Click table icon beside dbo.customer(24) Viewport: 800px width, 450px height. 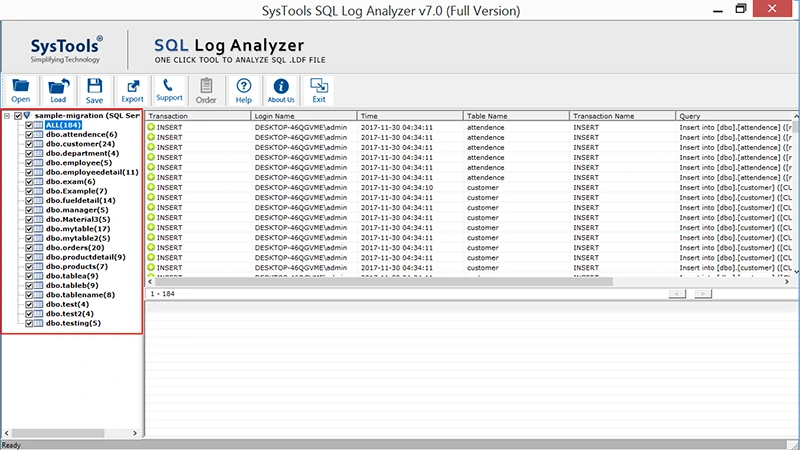[x=38, y=144]
